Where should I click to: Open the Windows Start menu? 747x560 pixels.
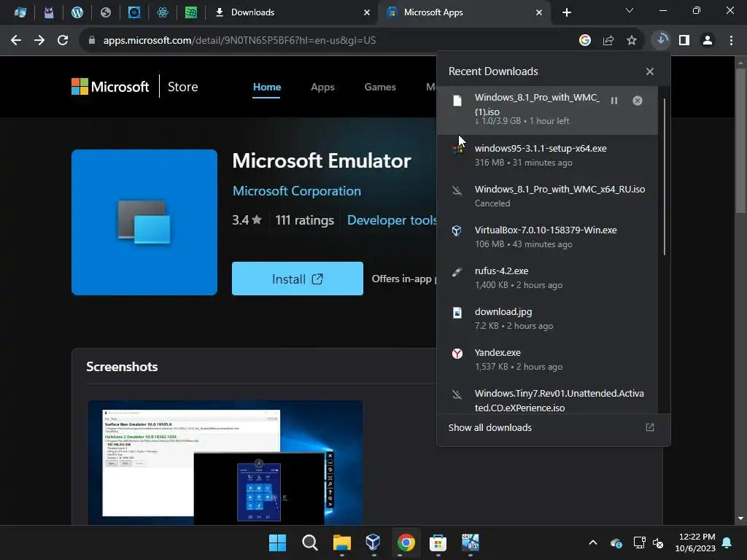click(277, 542)
